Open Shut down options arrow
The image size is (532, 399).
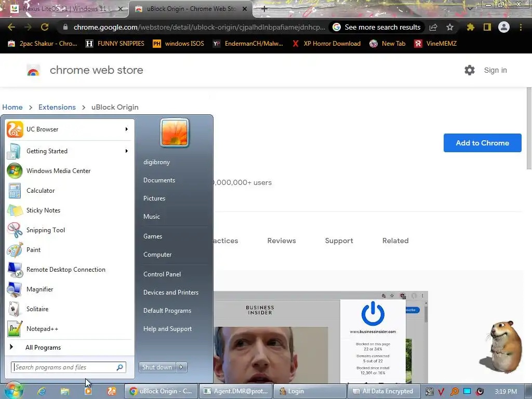point(181,367)
